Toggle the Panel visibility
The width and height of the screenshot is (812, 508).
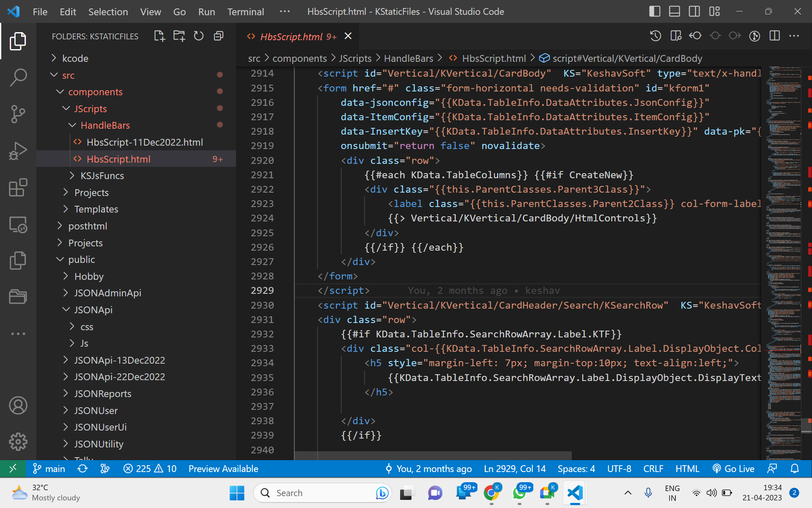[x=674, y=11]
